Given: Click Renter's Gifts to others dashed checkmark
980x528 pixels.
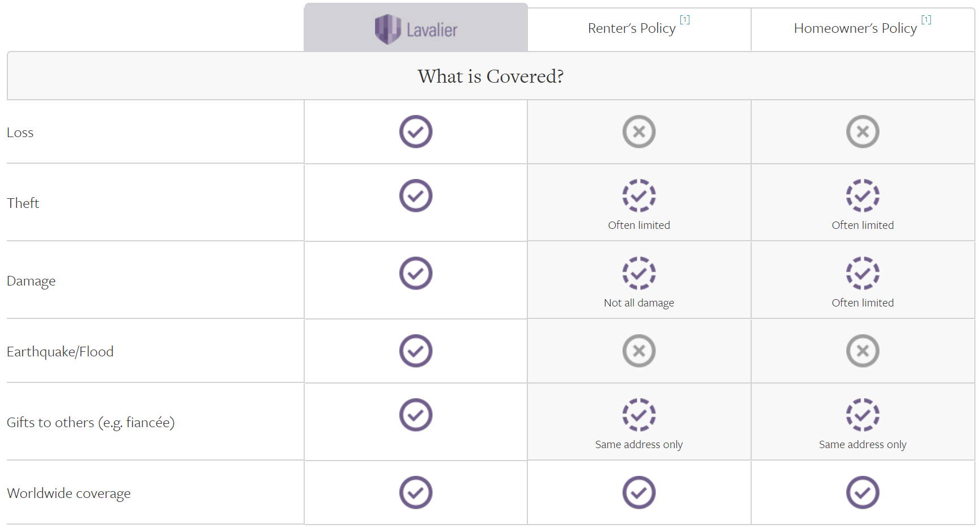Looking at the screenshot, I should 639,415.
